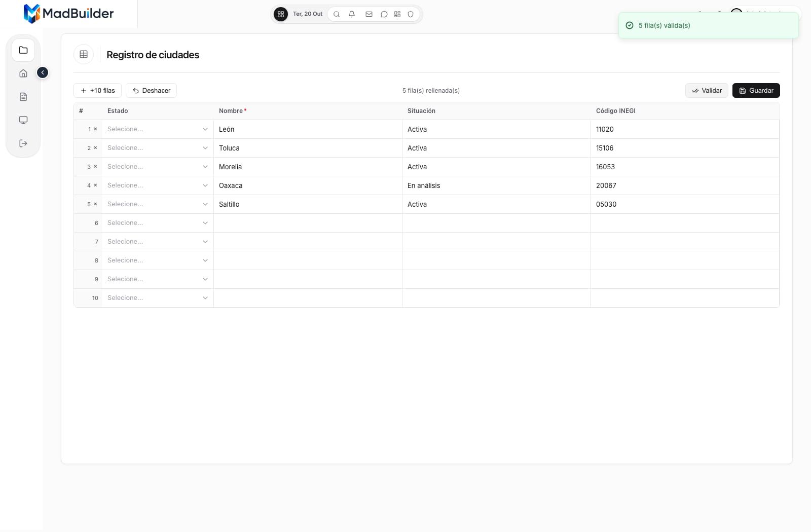Open the search icon in top bar
The height and width of the screenshot is (532, 811).
click(x=337, y=14)
